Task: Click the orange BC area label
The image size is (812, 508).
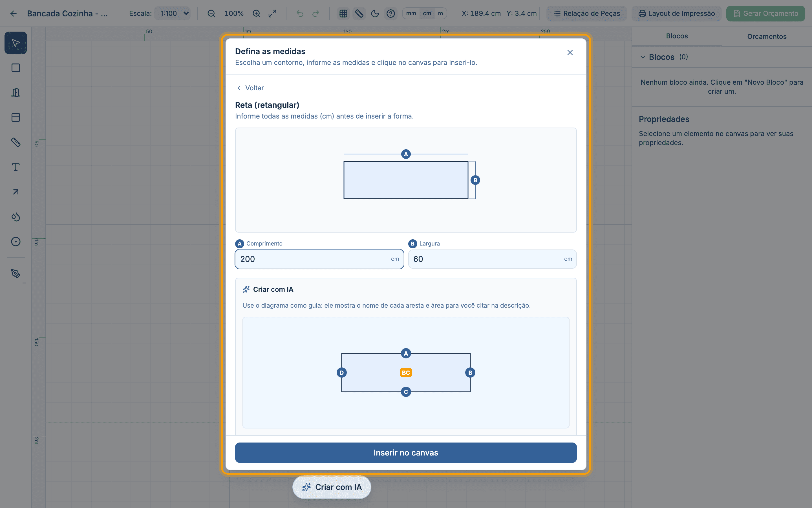Action: [406, 373]
